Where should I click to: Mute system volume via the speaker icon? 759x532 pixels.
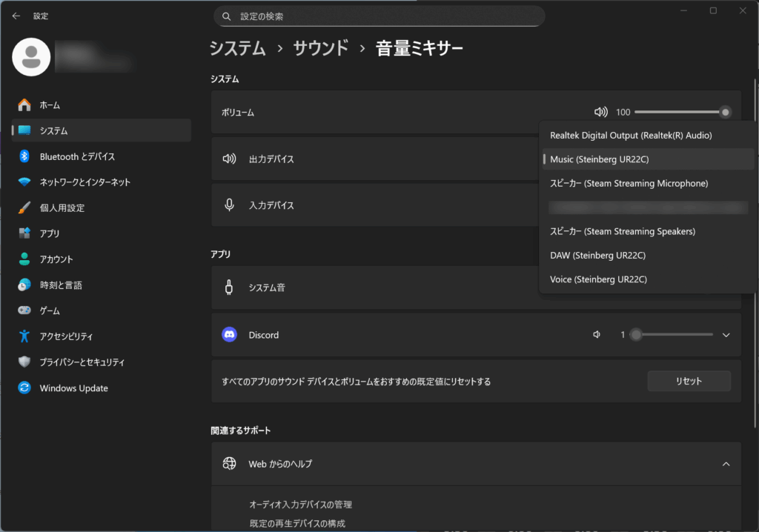point(600,112)
